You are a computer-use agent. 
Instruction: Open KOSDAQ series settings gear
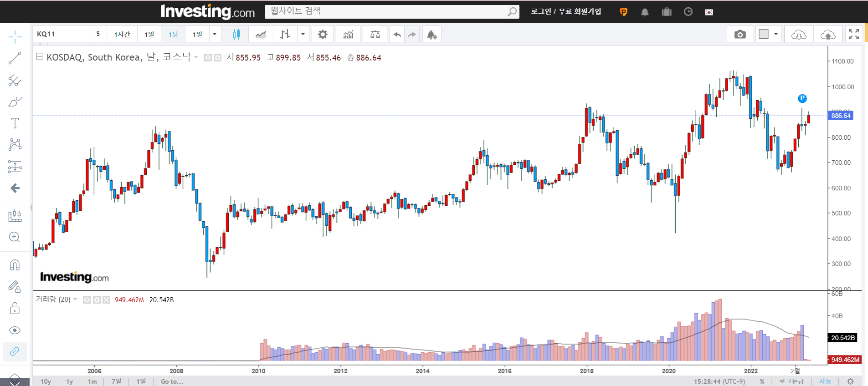tap(217, 57)
